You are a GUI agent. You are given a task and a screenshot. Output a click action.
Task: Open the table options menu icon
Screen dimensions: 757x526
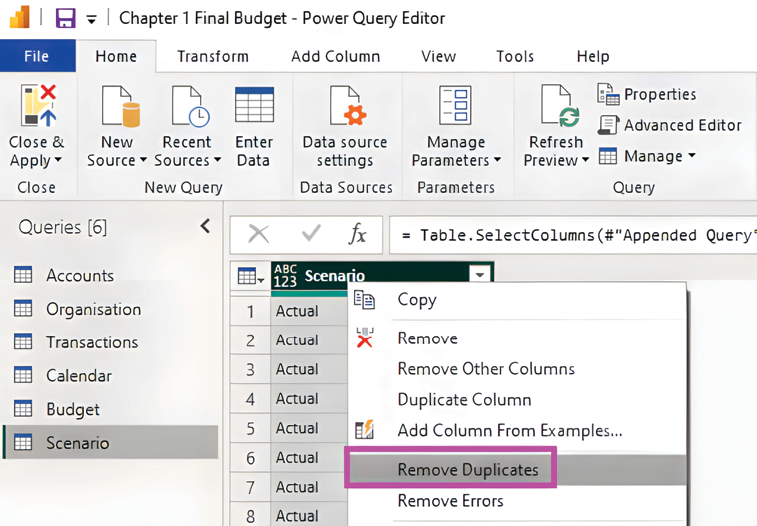click(251, 277)
